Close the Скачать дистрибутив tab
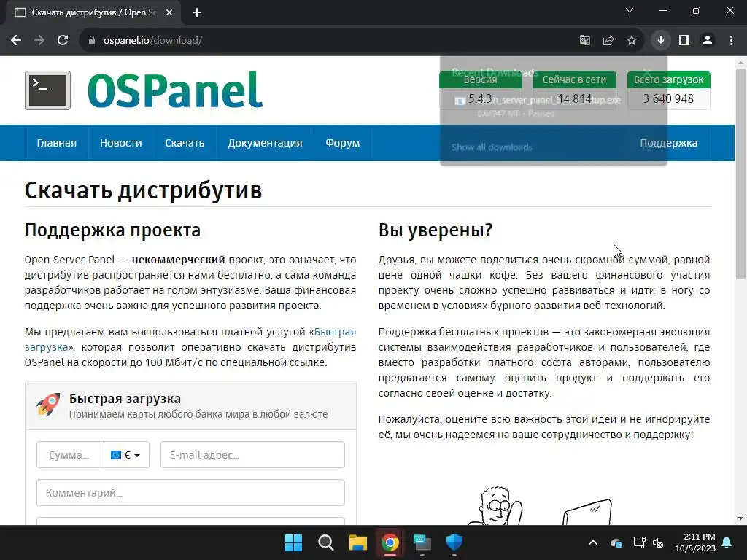Screen dimensions: 747x560 click(169, 12)
